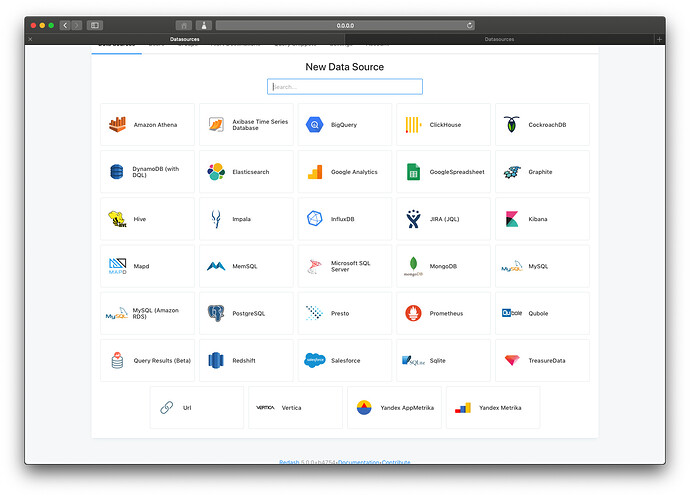Select the InfluxDB icon
Screen dimensions: 690x496
pyautogui.click(x=315, y=219)
